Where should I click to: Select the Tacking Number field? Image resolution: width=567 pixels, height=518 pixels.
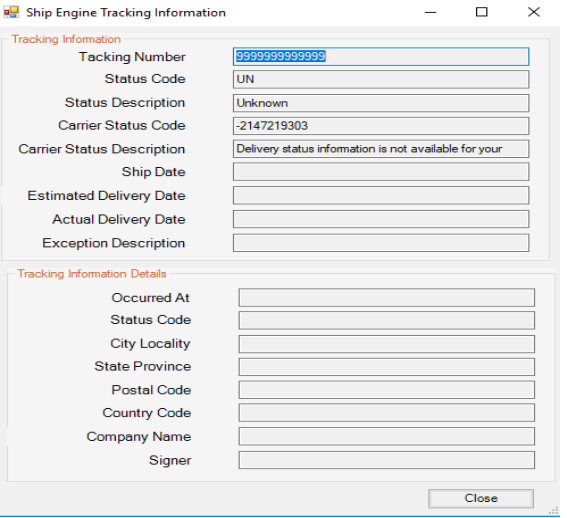[x=381, y=56]
